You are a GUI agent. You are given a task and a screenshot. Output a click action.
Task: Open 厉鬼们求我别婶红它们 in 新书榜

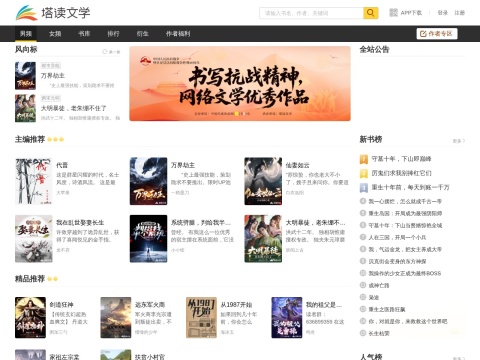pos(401,173)
